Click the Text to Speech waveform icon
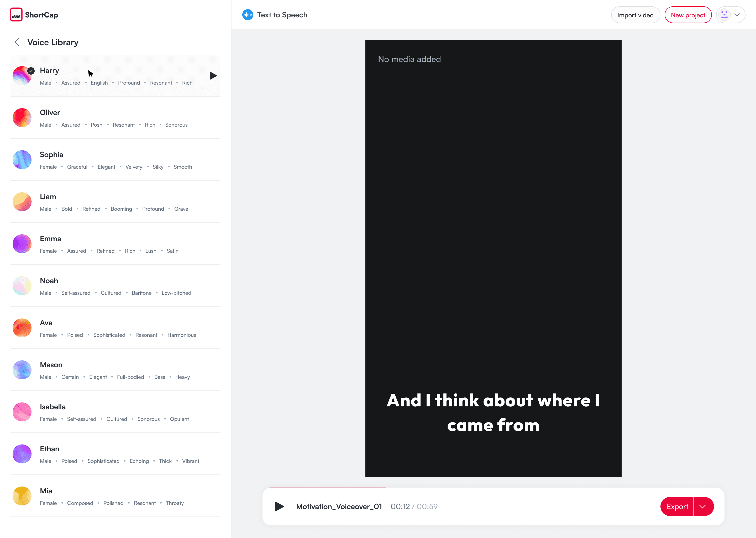756x538 pixels. (x=248, y=15)
